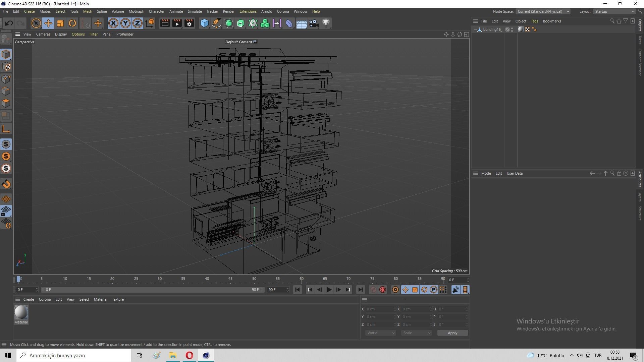Toggle Parameter keyframe recording P
The width and height of the screenshot is (644, 362).
tap(434, 290)
